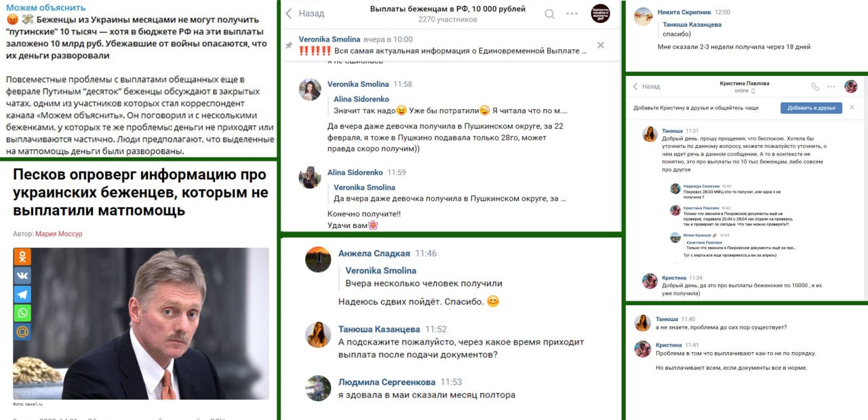
Task: Close the pinned Veronika Smolina message
Action: pyautogui.click(x=600, y=45)
